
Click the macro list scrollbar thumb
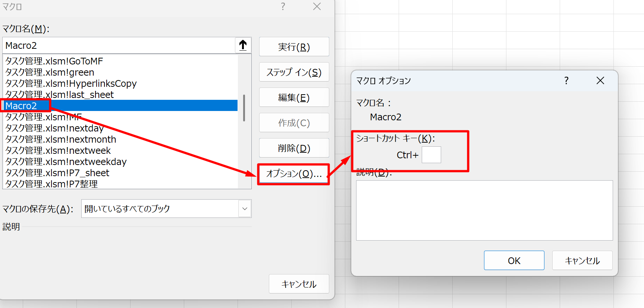(x=244, y=108)
